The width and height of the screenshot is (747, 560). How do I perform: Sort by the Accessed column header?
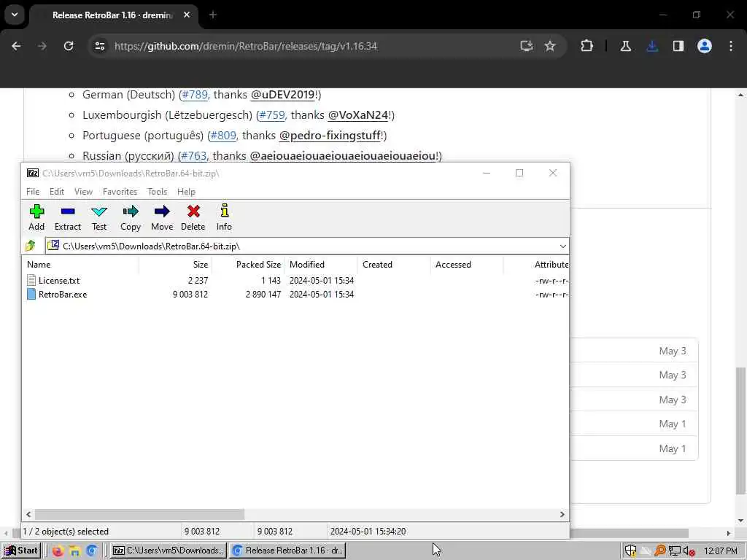tap(466, 264)
